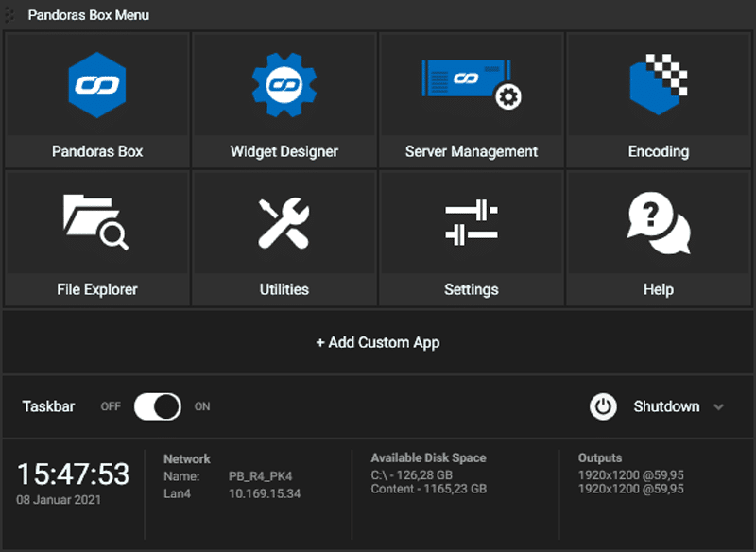Image resolution: width=756 pixels, height=552 pixels.
Task: Launch Widget Designer gear icon
Action: point(283,85)
